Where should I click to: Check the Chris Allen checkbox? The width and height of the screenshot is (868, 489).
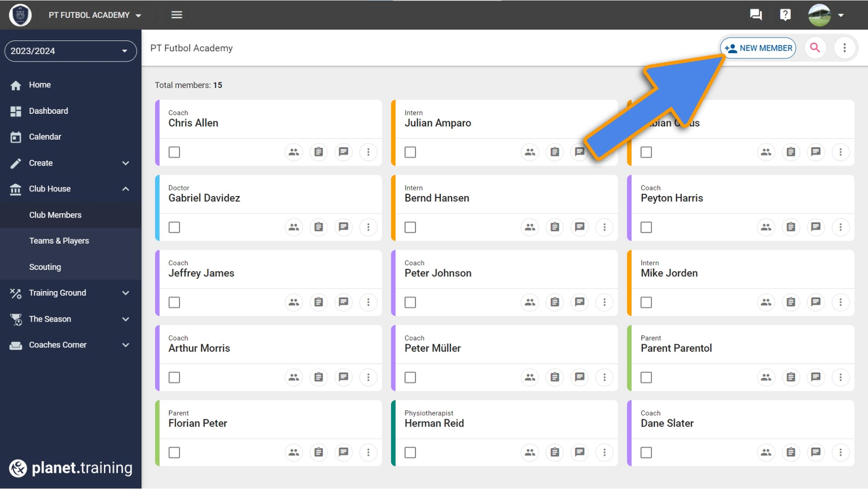point(174,152)
